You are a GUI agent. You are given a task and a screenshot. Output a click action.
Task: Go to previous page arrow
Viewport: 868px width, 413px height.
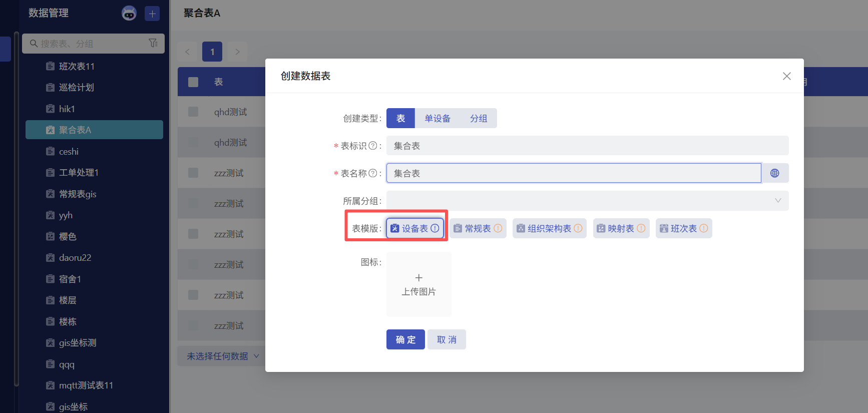187,52
